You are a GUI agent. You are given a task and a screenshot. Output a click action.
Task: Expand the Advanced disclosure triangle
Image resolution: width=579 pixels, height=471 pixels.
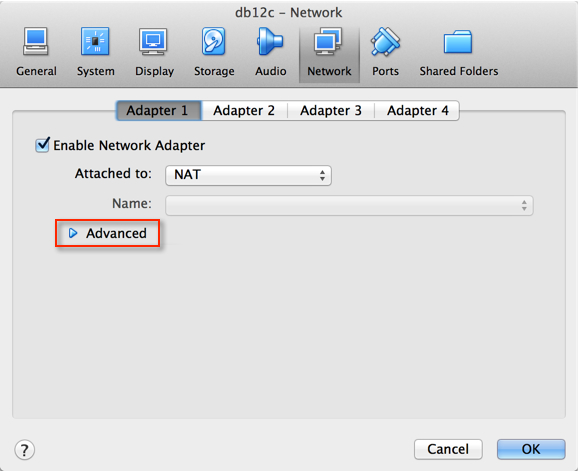(73, 233)
